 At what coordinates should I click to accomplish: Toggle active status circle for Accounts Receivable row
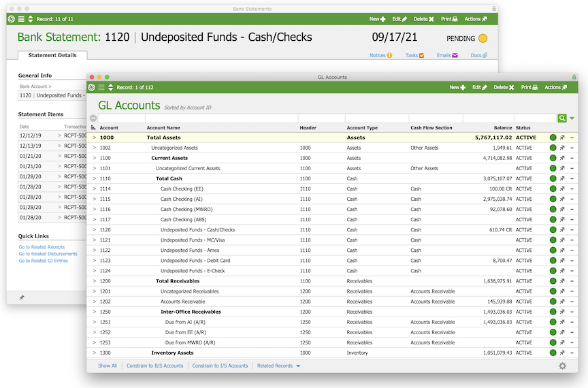pos(553,302)
